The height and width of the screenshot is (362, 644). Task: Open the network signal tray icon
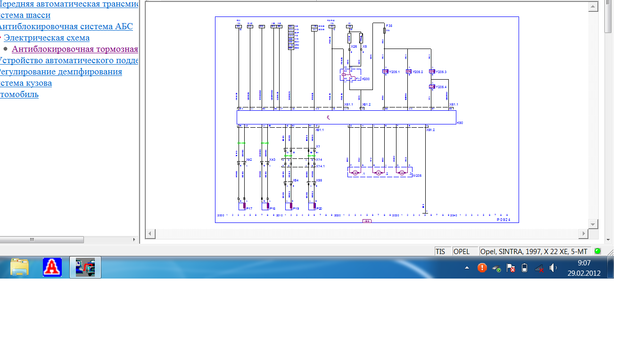539,268
